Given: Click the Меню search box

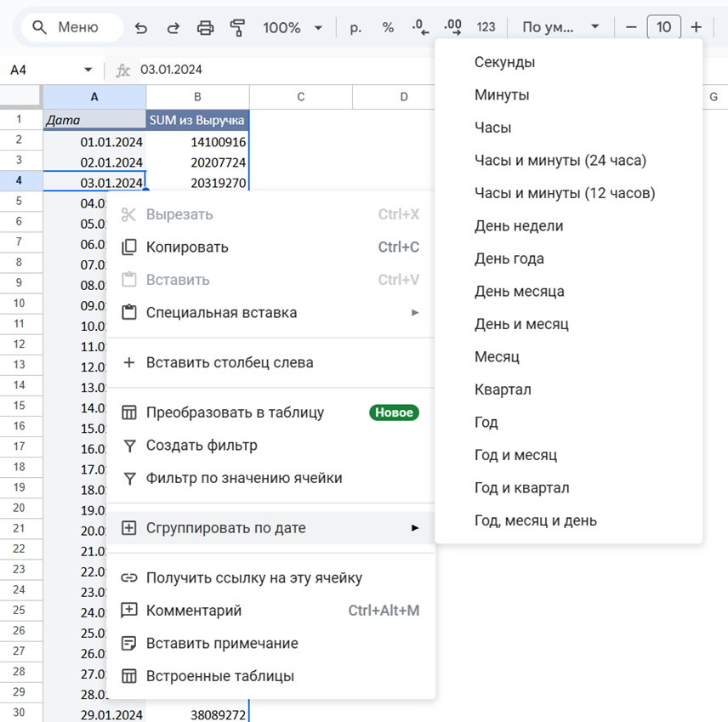Looking at the screenshot, I should [x=72, y=27].
